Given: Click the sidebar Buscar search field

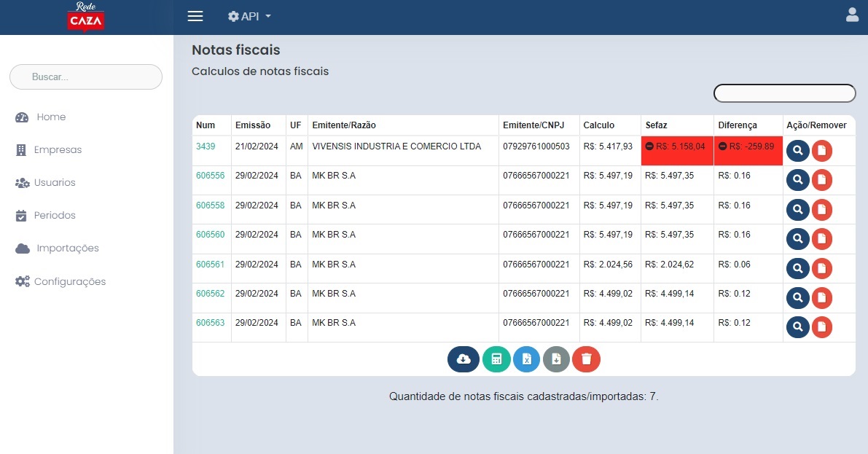Looking at the screenshot, I should 86,77.
